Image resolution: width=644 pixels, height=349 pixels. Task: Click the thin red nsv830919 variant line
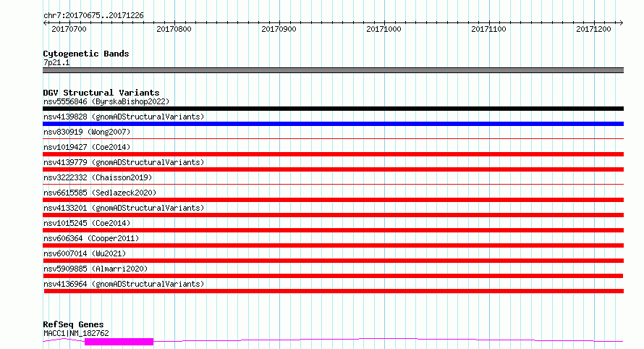pos(333,139)
